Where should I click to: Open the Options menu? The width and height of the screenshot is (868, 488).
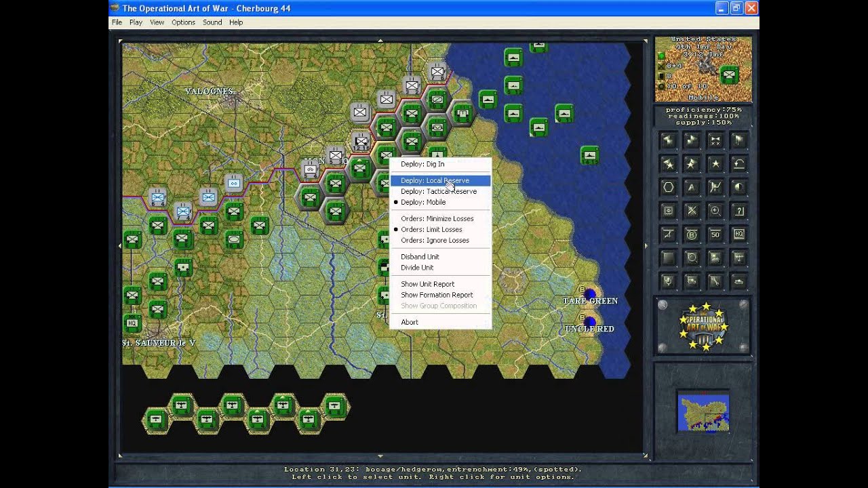coord(183,22)
